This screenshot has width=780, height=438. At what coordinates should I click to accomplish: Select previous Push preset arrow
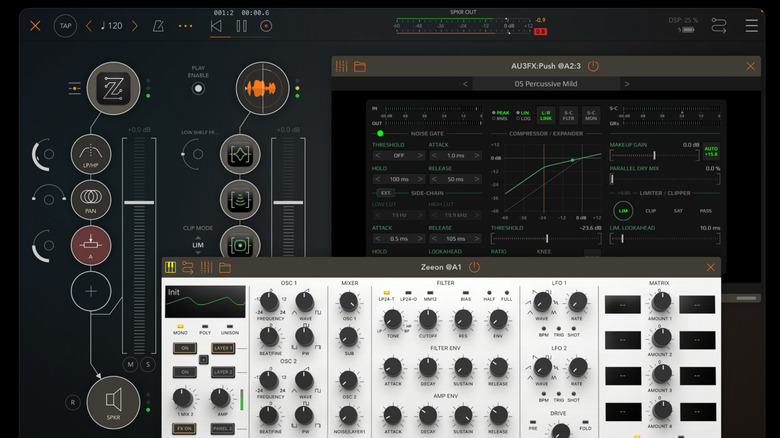pyautogui.click(x=465, y=84)
